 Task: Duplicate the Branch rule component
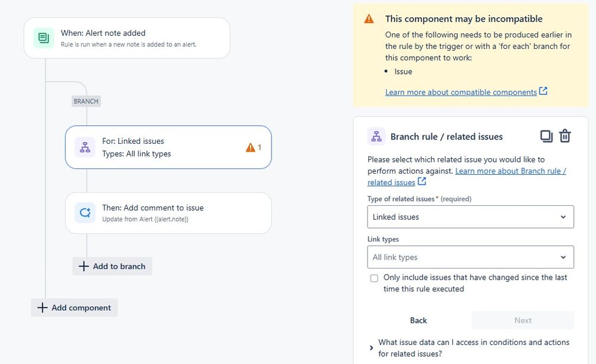tap(546, 136)
